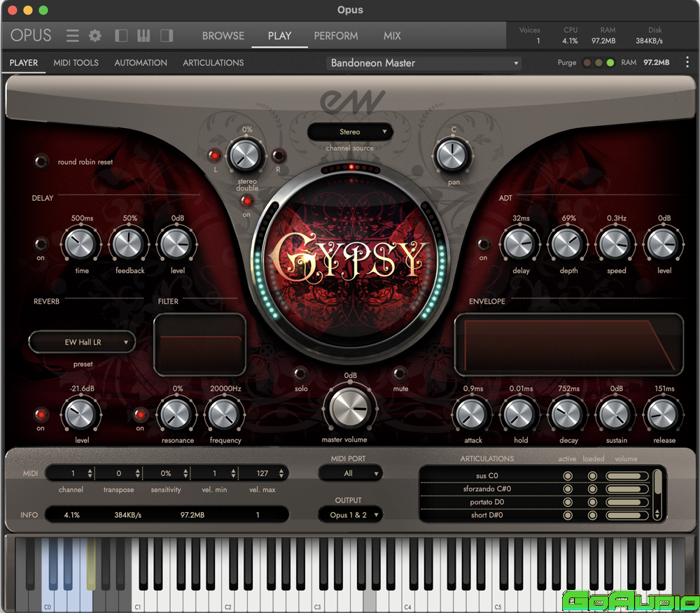
Task: Click the filter frequency knob
Action: 224,414
